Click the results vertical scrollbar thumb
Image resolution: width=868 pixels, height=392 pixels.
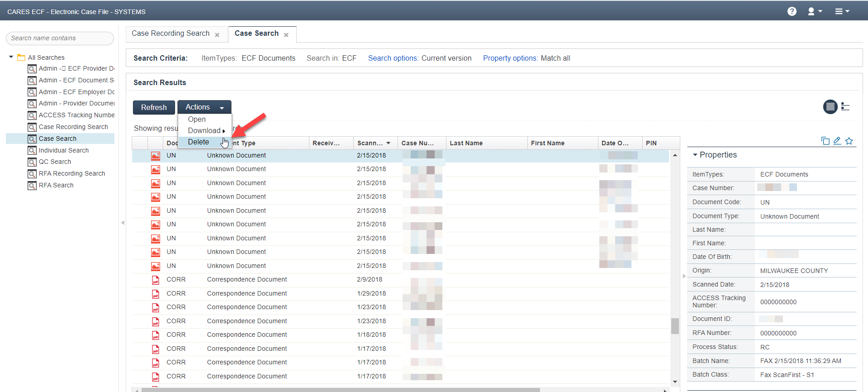tap(675, 326)
